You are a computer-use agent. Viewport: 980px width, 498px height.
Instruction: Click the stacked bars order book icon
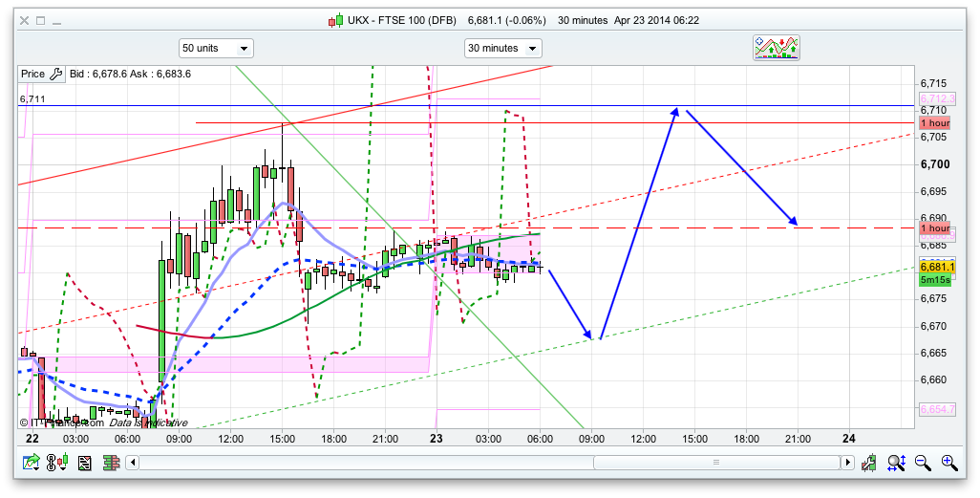[x=110, y=463]
